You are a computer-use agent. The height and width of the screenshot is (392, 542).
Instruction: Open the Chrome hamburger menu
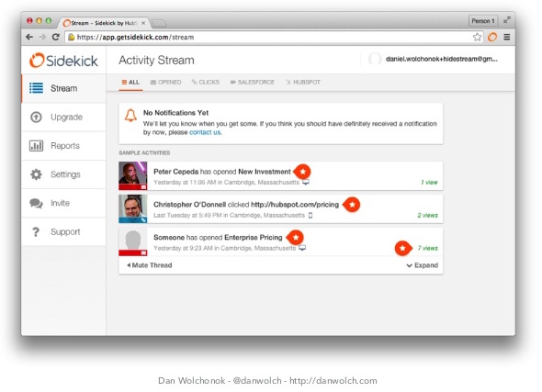tap(507, 37)
